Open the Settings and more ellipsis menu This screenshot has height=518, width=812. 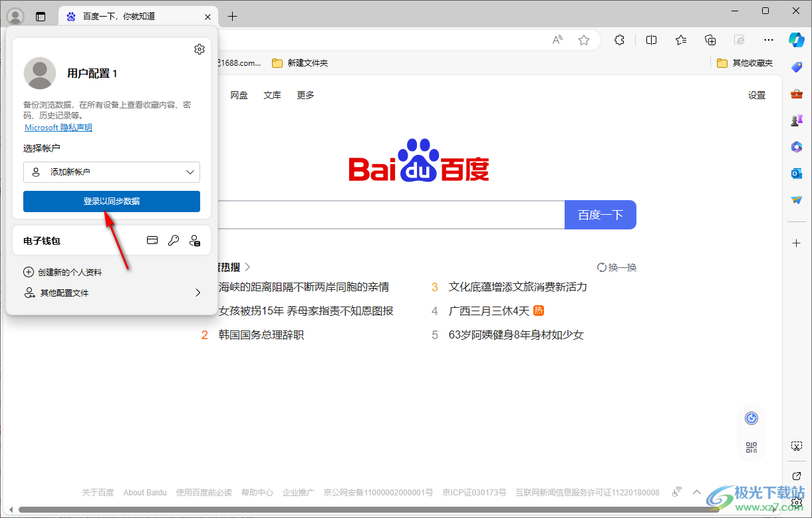click(x=769, y=40)
